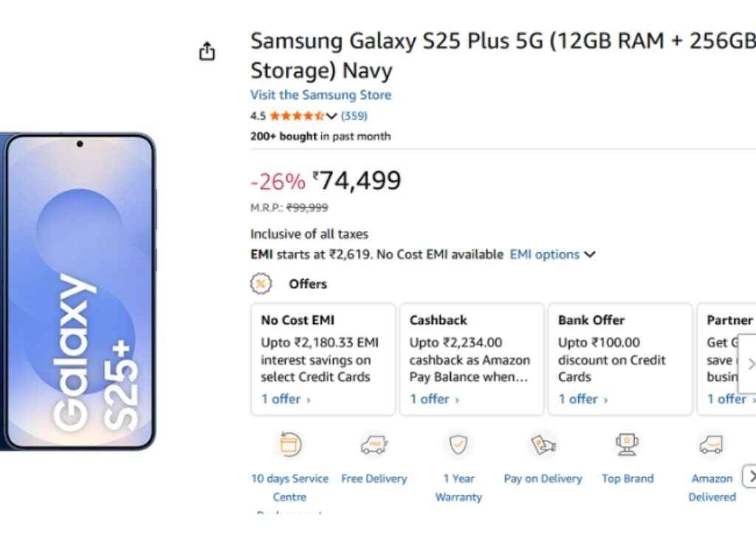Click the Top Brand trophy icon
Screen dimensions: 756x558
pos(627,443)
